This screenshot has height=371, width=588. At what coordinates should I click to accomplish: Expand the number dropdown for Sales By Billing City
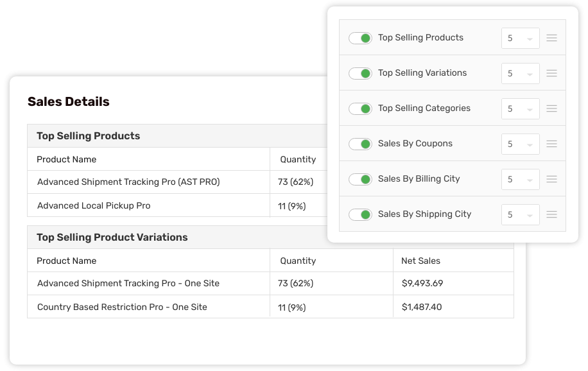[520, 179]
